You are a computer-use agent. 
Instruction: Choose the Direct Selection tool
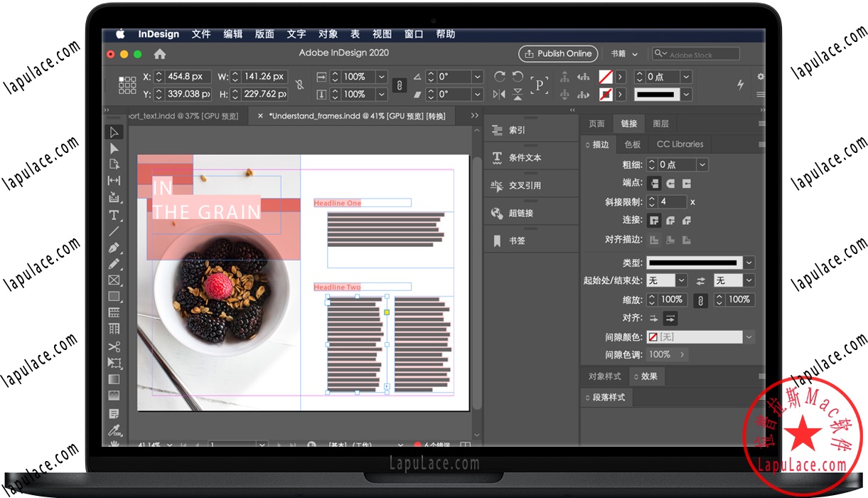[x=114, y=148]
